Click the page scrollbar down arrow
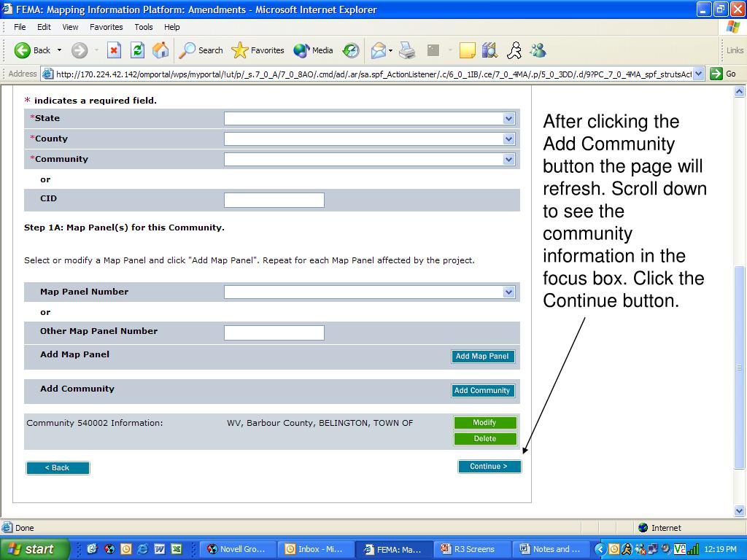 739,511
